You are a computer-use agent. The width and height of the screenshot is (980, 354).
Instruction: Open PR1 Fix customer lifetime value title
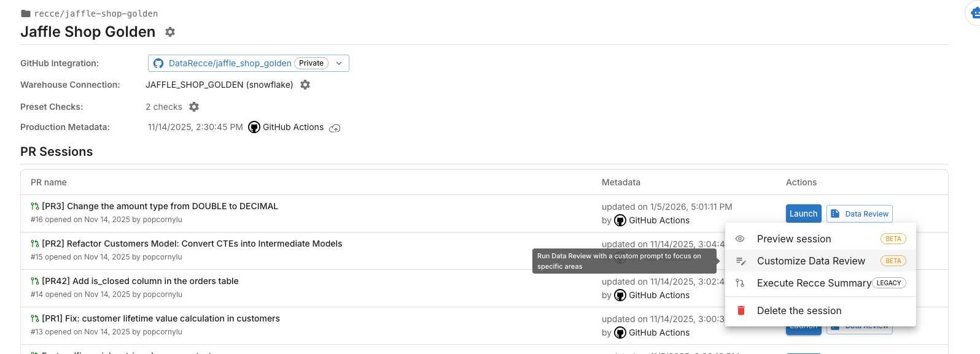tap(161, 318)
